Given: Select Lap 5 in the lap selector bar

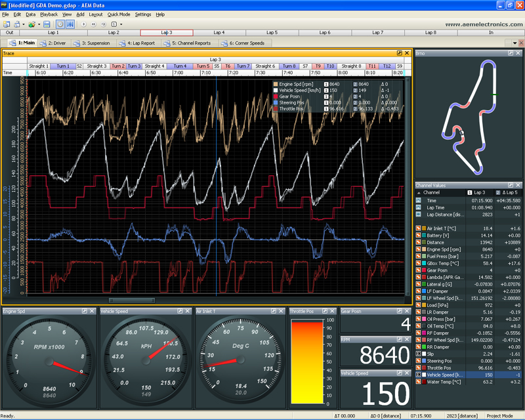Looking at the screenshot, I should [271, 31].
